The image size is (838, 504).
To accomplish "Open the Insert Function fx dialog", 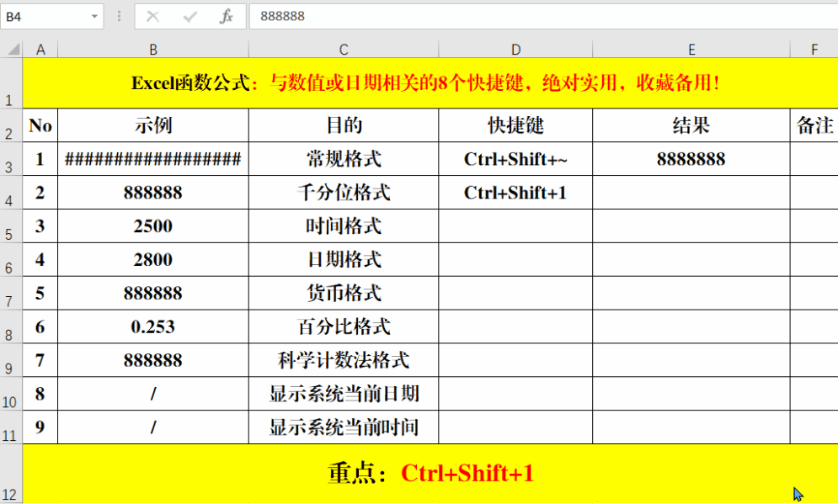I will click(226, 17).
